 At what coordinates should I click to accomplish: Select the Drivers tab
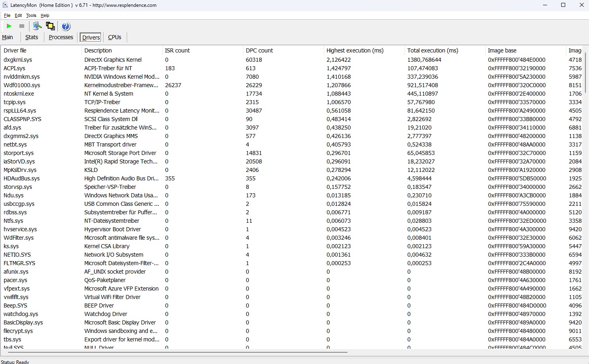point(91,38)
